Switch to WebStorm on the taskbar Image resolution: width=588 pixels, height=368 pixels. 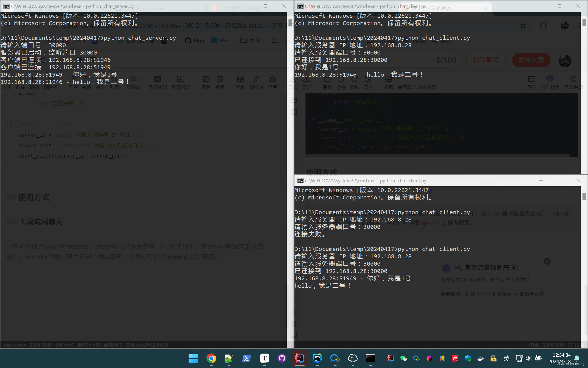(x=317, y=358)
